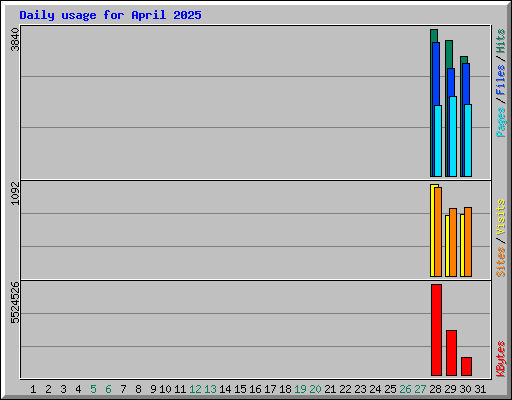
Task: Click day 26 on the x-axis
Action: click(x=405, y=389)
